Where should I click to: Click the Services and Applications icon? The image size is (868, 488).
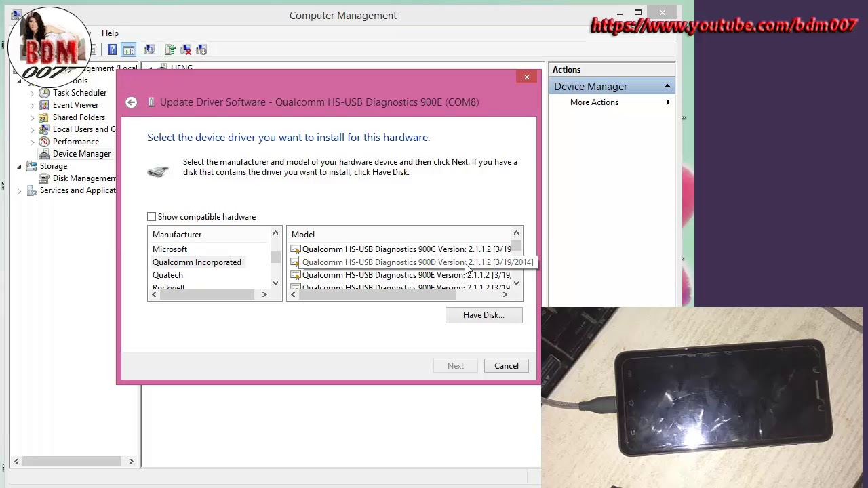click(x=31, y=190)
